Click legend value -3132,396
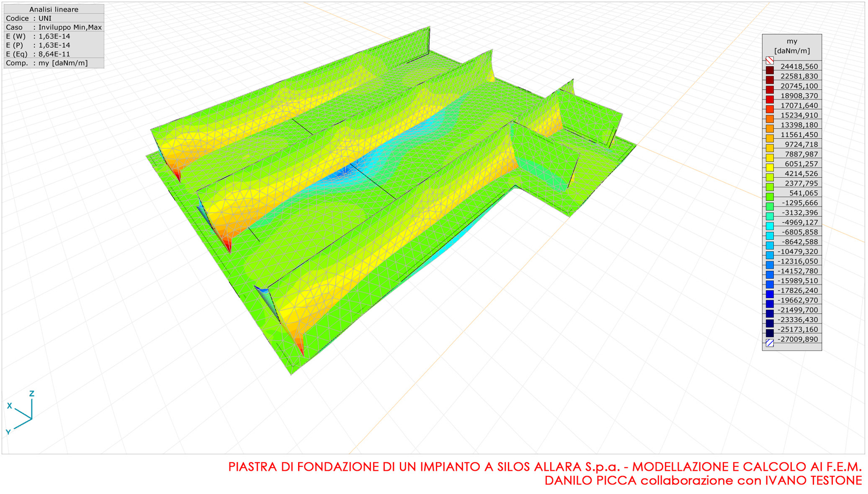Viewport: 868px width, 494px height. 800,213
